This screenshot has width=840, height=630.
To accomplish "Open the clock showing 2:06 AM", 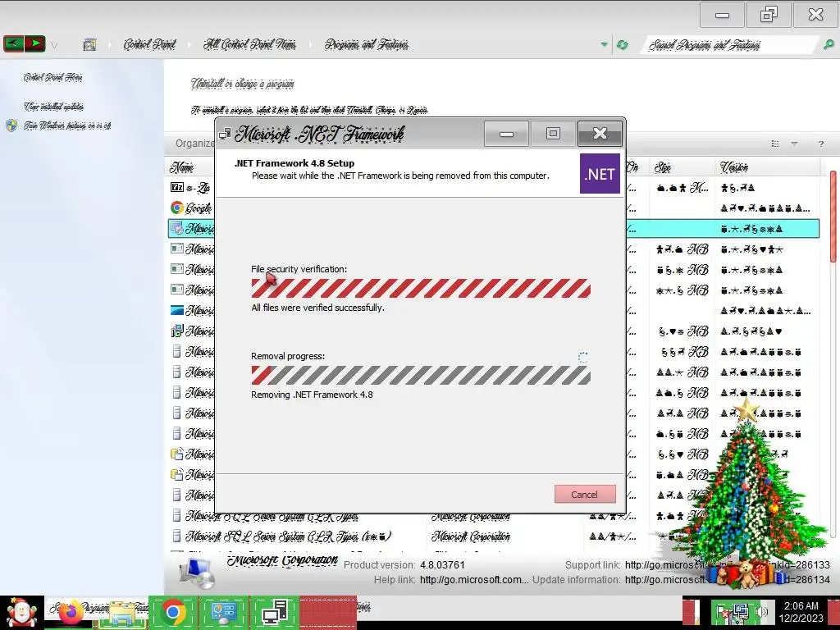I will (801, 612).
